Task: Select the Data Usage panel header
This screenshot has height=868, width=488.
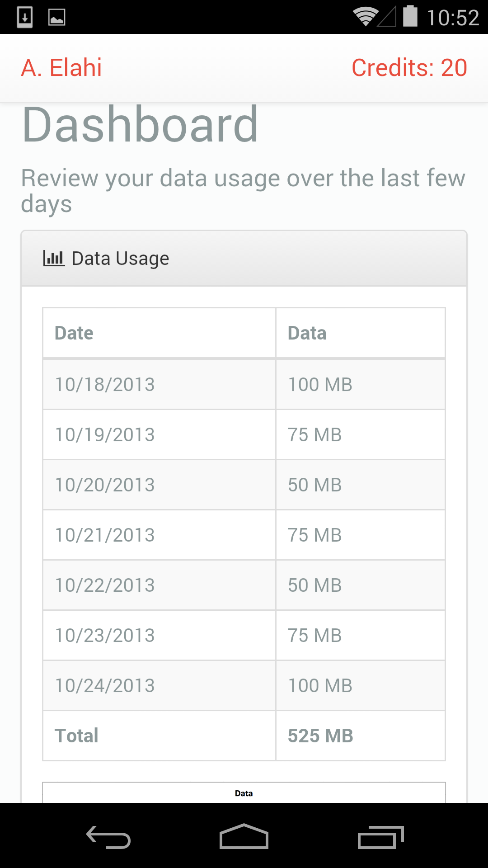Action: point(244,259)
